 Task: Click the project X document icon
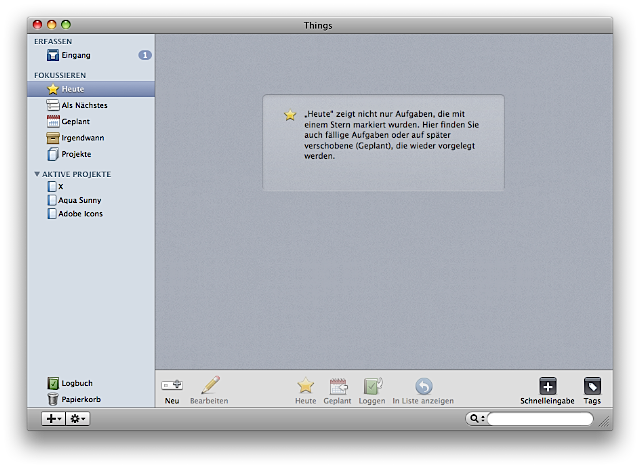[52, 186]
